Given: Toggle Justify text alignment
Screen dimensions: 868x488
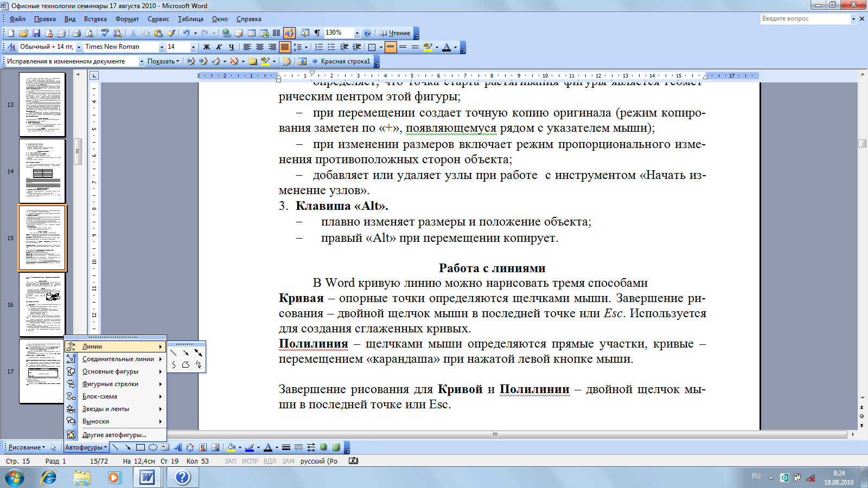Looking at the screenshot, I should tap(284, 47).
